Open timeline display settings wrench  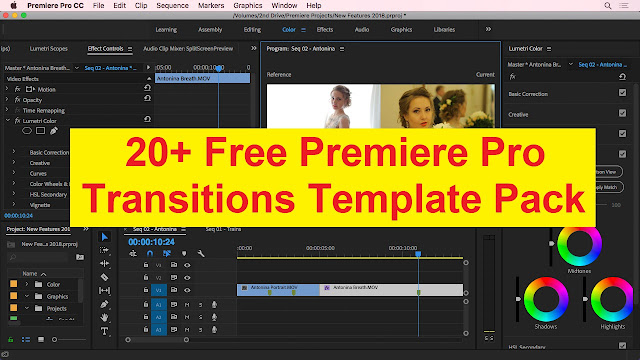coord(201,253)
